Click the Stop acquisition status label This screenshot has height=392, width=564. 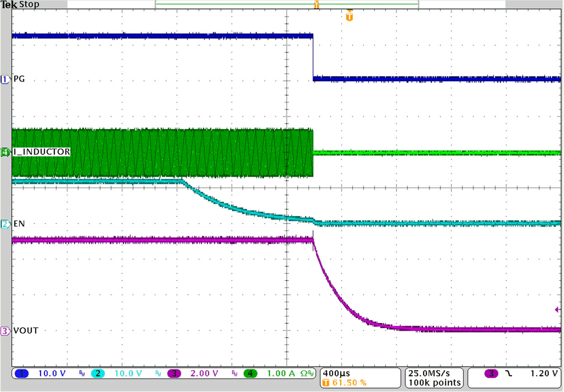click(29, 4)
